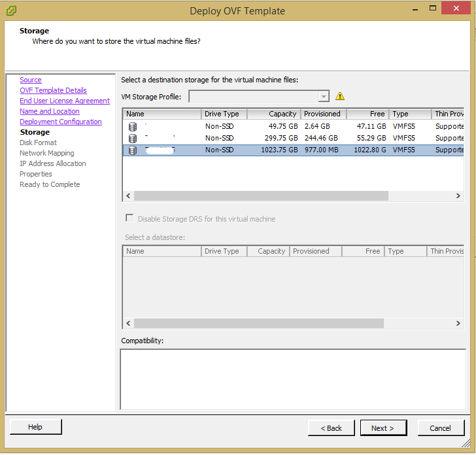
Task: Click the 977.00 MB provisioned value
Action: pyautogui.click(x=322, y=150)
